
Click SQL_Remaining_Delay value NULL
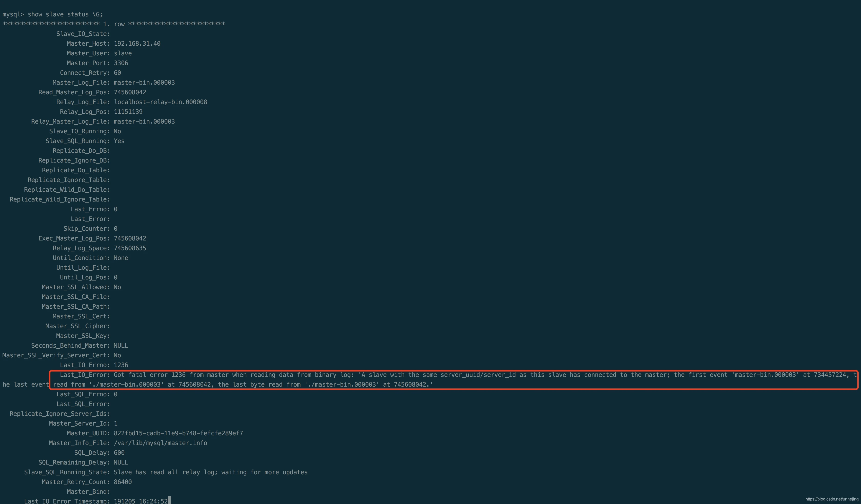[121, 462]
